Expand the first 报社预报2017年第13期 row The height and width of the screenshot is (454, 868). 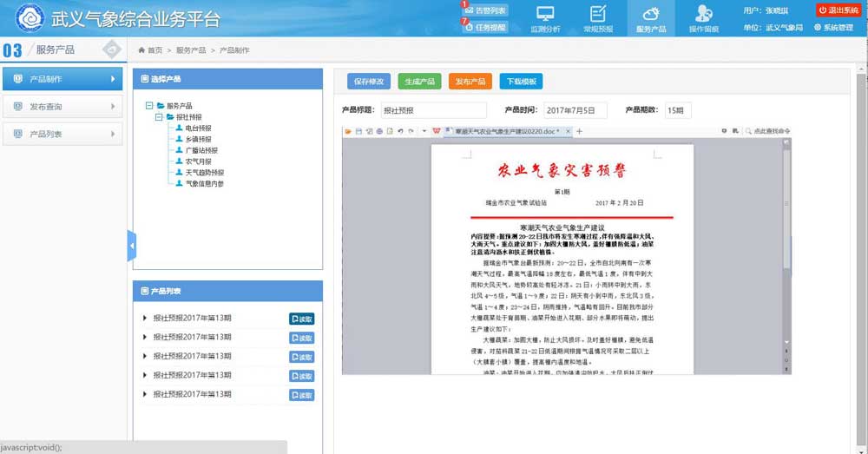(145, 319)
